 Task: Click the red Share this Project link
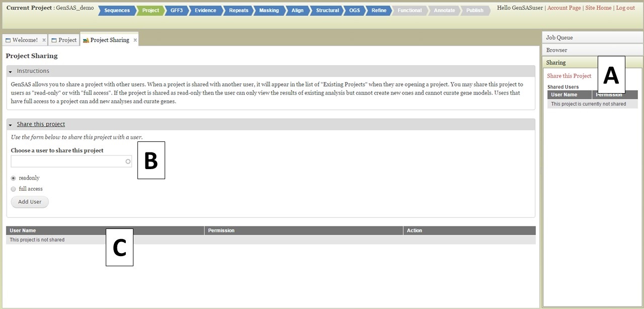coord(569,76)
